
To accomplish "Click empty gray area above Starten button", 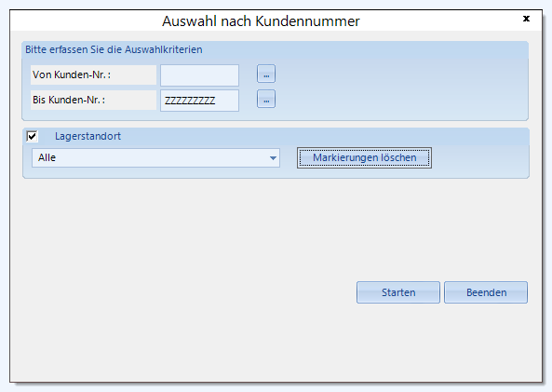I will (398, 239).
